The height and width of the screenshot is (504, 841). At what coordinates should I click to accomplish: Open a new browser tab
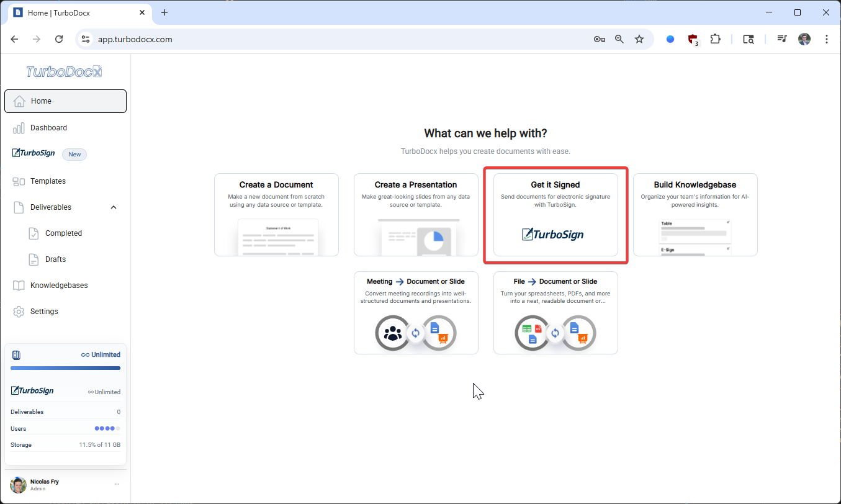tap(164, 12)
